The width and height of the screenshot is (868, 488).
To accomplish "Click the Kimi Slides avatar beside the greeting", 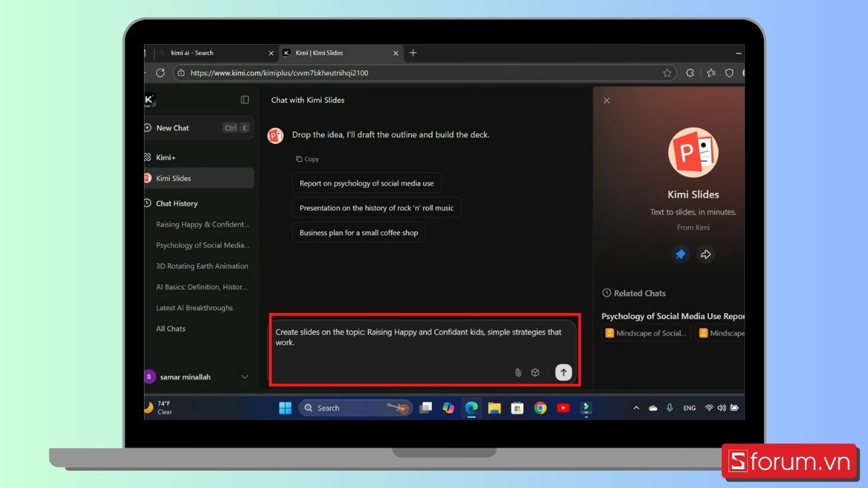I will 276,135.
